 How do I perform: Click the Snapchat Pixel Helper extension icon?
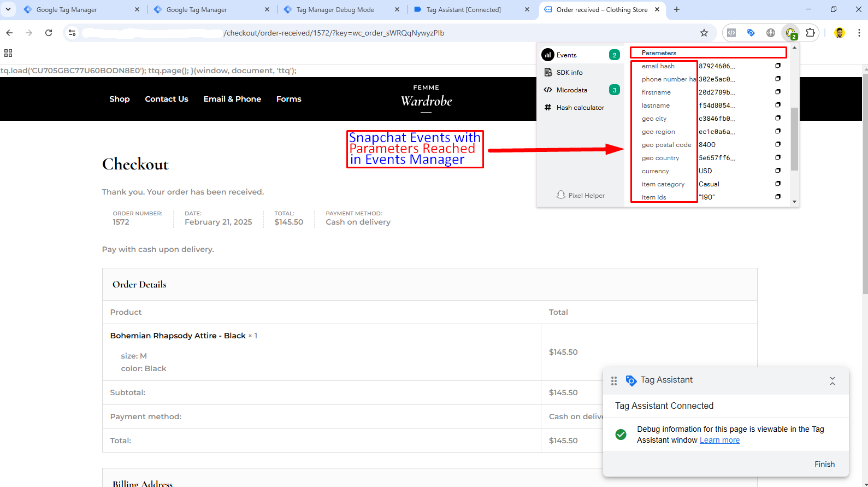pos(790,33)
